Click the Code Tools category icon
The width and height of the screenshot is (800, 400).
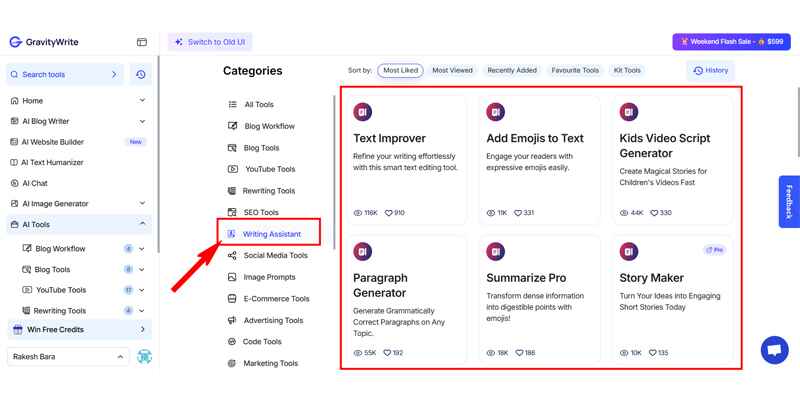click(x=232, y=342)
